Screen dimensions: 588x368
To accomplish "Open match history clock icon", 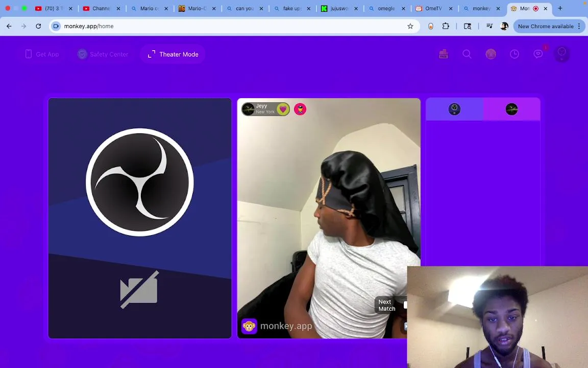I will point(514,54).
